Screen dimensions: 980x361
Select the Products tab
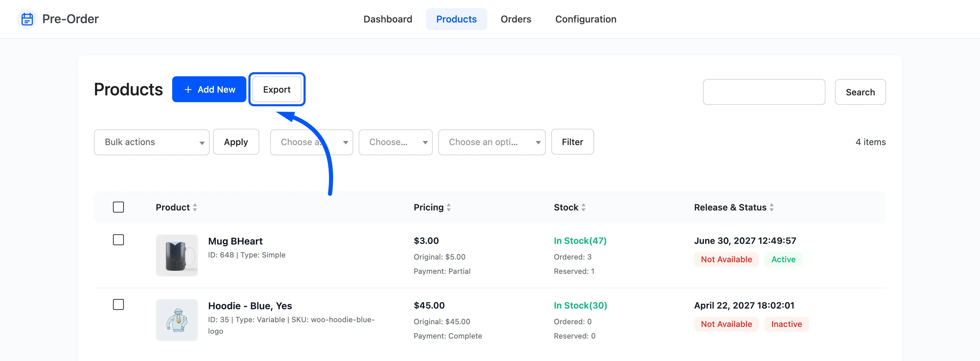(x=456, y=19)
